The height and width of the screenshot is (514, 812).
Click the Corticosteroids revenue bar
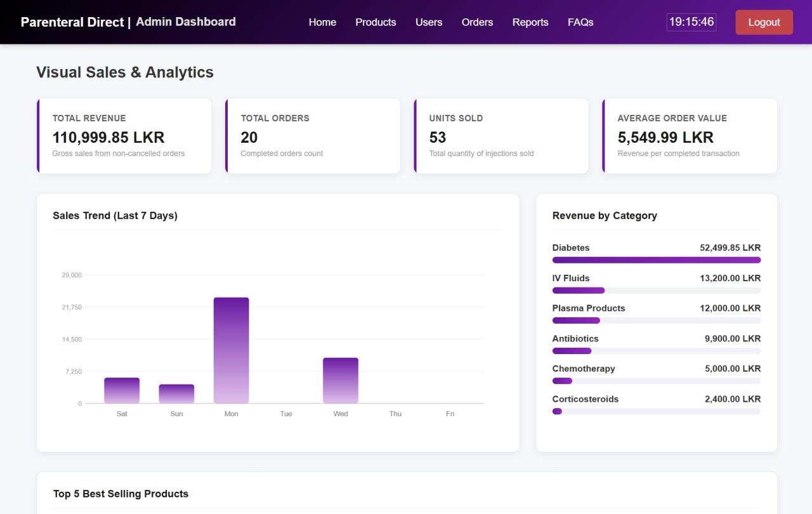657,411
